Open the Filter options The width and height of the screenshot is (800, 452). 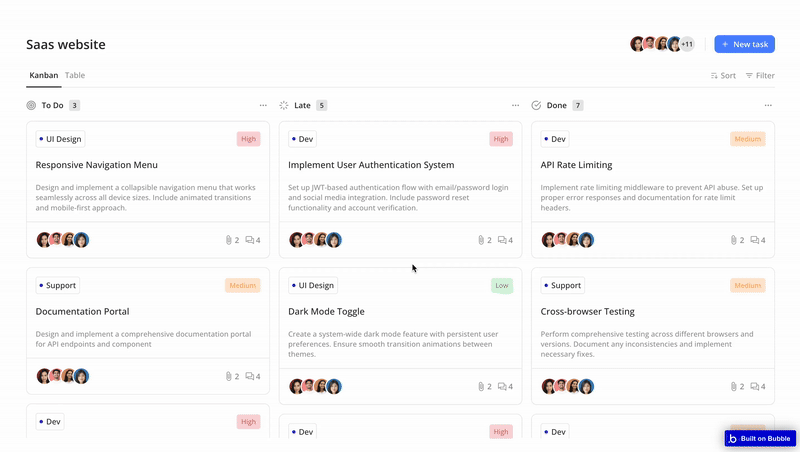pyautogui.click(x=760, y=76)
